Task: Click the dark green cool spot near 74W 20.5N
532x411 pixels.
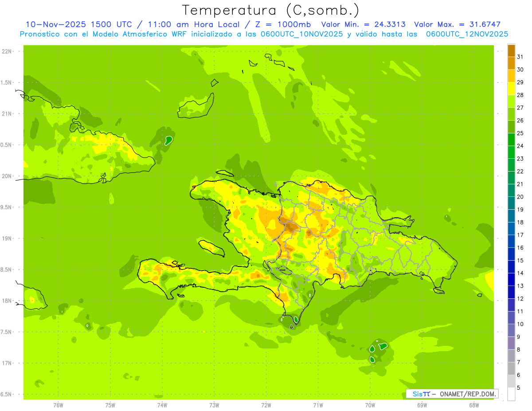Action: coord(168,141)
